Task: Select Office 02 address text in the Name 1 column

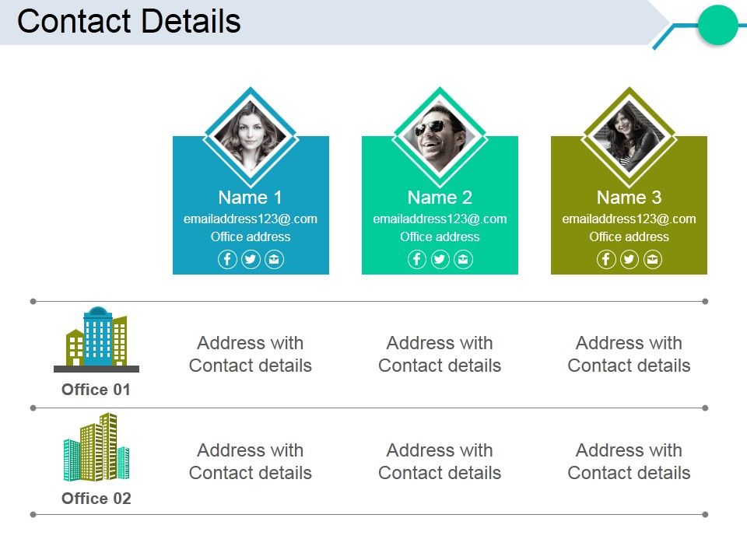Action: pos(251,461)
